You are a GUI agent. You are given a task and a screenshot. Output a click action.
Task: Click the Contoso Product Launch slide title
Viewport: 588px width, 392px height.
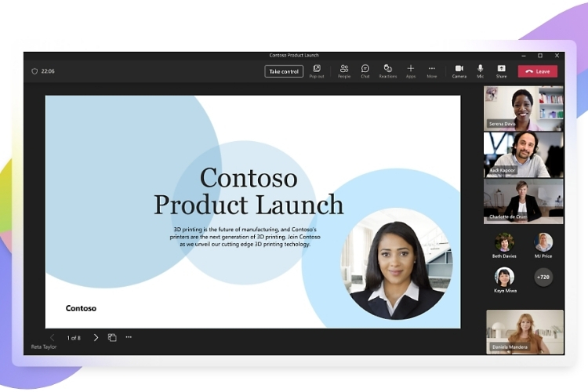249,191
